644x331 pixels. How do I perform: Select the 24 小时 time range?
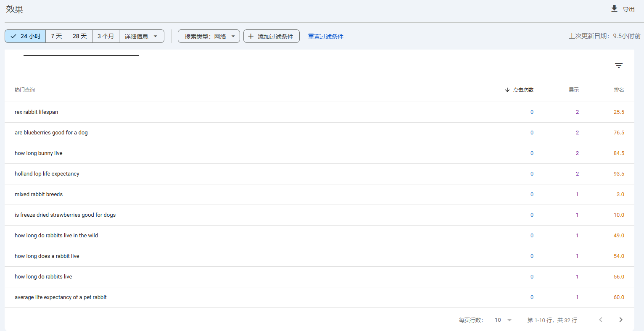(x=25, y=36)
